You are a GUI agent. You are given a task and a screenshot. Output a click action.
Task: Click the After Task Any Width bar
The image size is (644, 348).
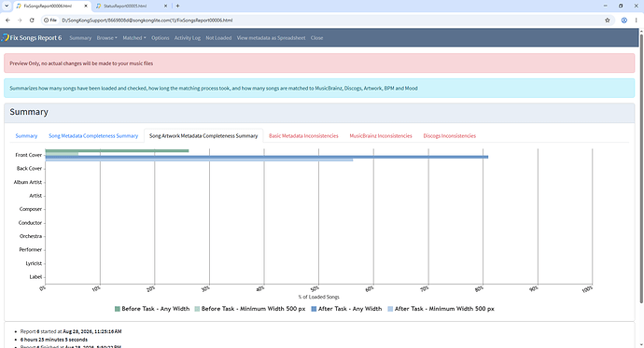(x=267, y=157)
